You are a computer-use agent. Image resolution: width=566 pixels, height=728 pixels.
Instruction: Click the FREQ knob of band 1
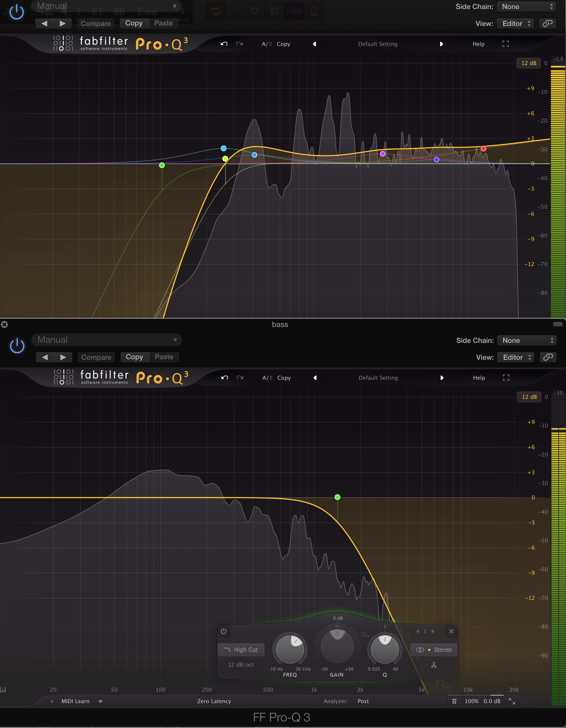pyautogui.click(x=290, y=649)
